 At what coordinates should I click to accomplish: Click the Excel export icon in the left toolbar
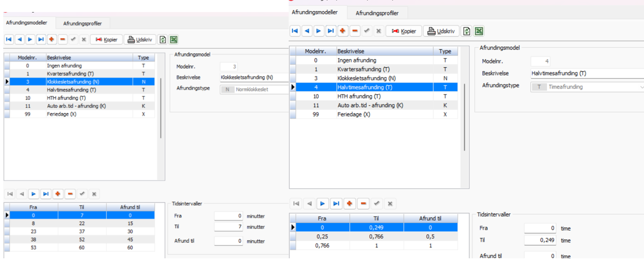pyautogui.click(x=174, y=39)
